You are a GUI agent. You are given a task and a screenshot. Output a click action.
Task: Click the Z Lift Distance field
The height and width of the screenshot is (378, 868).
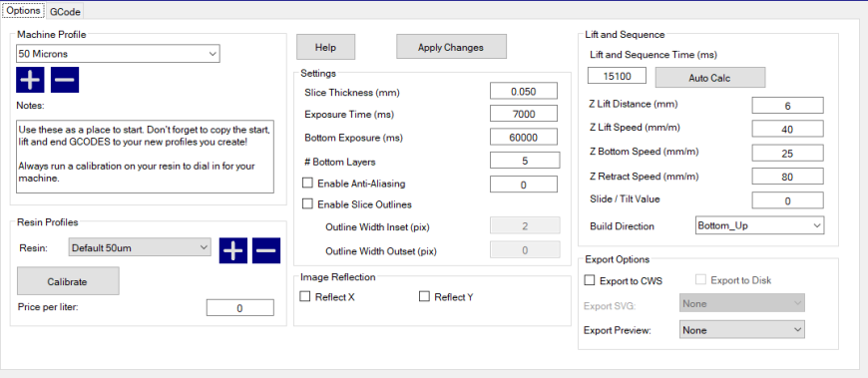coord(788,105)
